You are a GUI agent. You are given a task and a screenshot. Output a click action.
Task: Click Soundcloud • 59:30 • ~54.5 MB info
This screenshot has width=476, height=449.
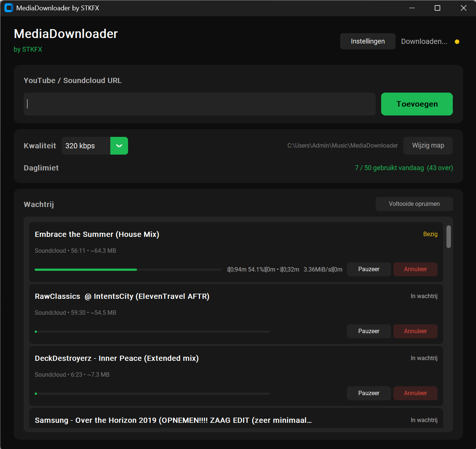(x=75, y=313)
